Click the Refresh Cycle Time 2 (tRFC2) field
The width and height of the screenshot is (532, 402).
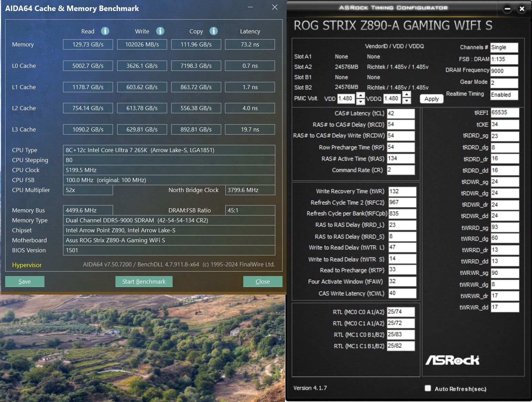402,202
